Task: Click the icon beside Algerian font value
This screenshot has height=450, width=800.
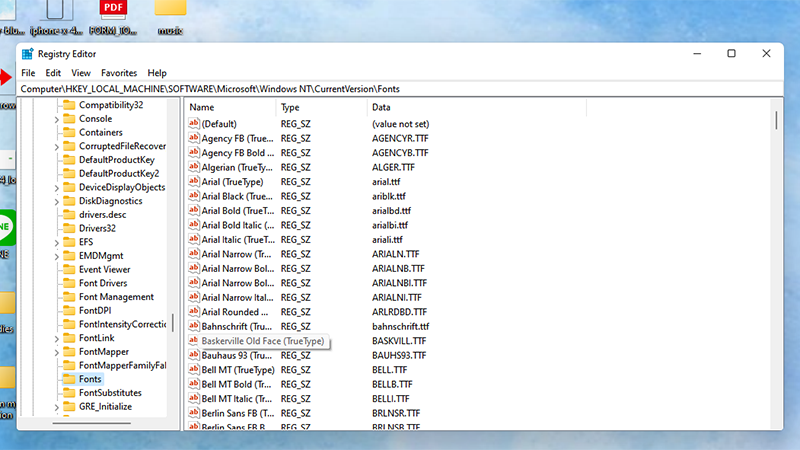Action: 193,167
